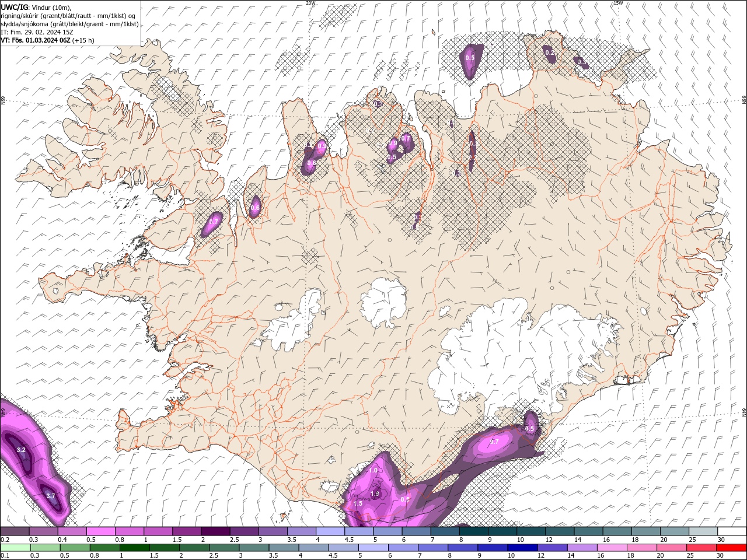Image resolution: width=747 pixels, height=560 pixels.
Task: Click the white 30 snow legend swatch
Action: 732,531
